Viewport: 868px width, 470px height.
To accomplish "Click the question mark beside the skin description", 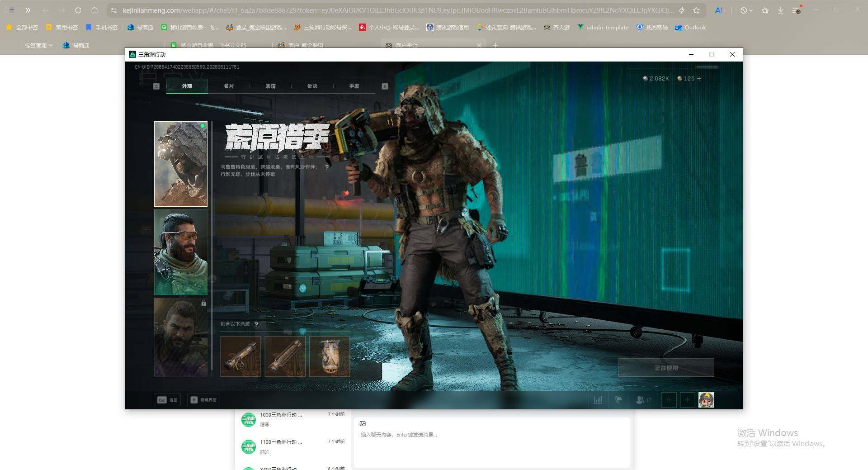I will 327,167.
